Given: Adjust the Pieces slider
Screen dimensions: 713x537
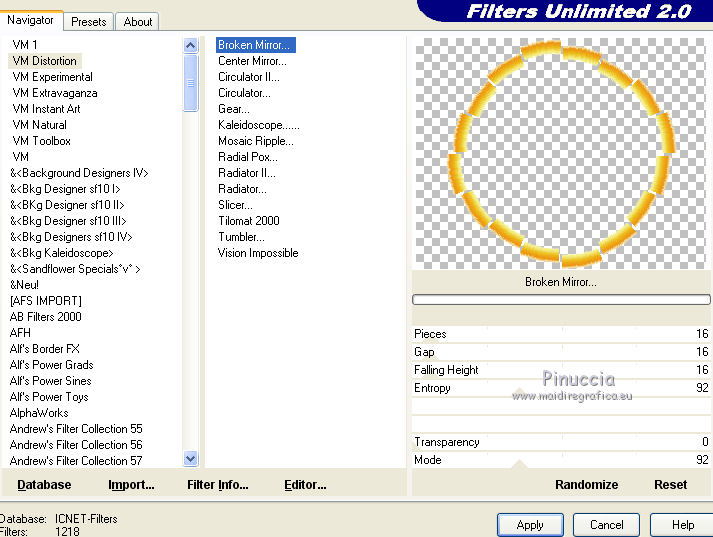Looking at the screenshot, I should pyautogui.click(x=561, y=334).
